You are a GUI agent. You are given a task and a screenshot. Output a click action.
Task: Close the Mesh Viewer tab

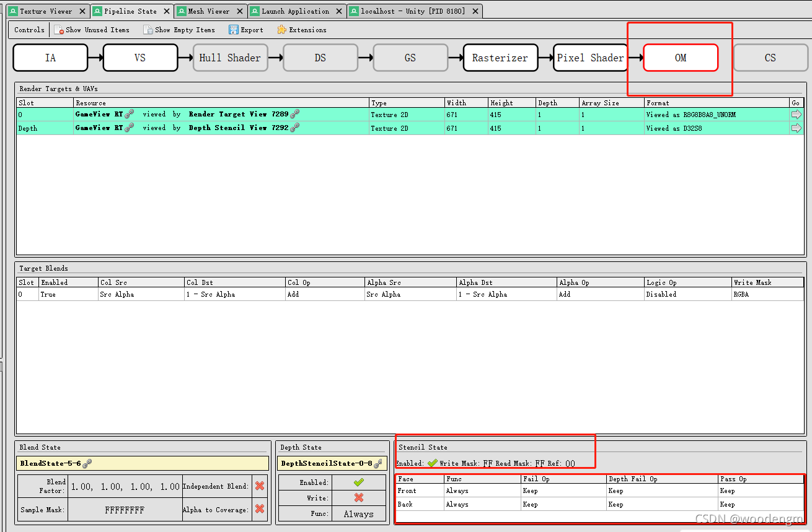point(240,11)
